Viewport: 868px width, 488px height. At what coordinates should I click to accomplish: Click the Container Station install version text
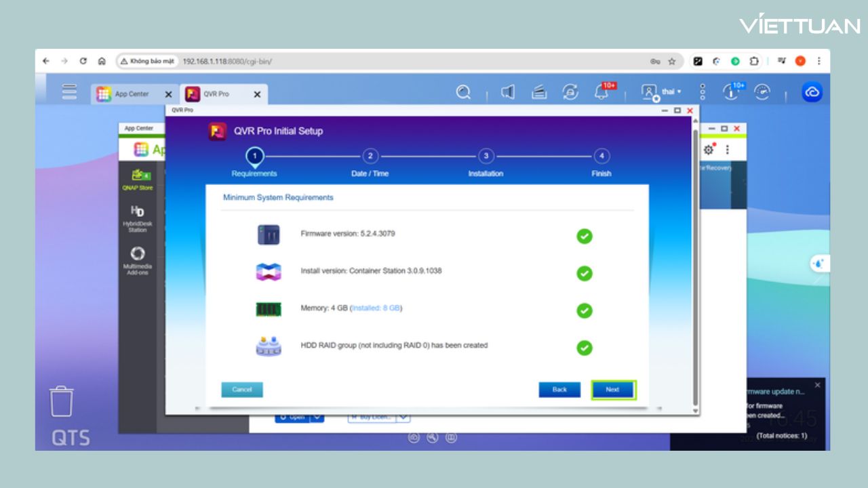coord(371,271)
